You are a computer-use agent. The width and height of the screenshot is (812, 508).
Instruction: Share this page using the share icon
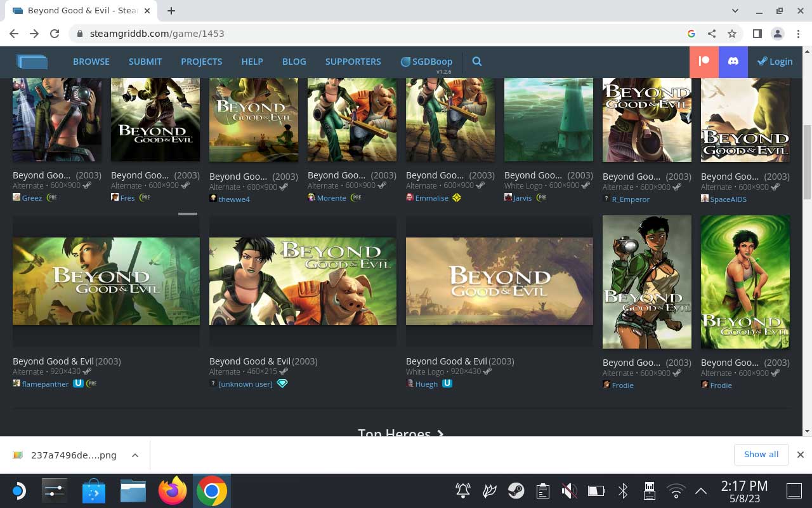712,34
